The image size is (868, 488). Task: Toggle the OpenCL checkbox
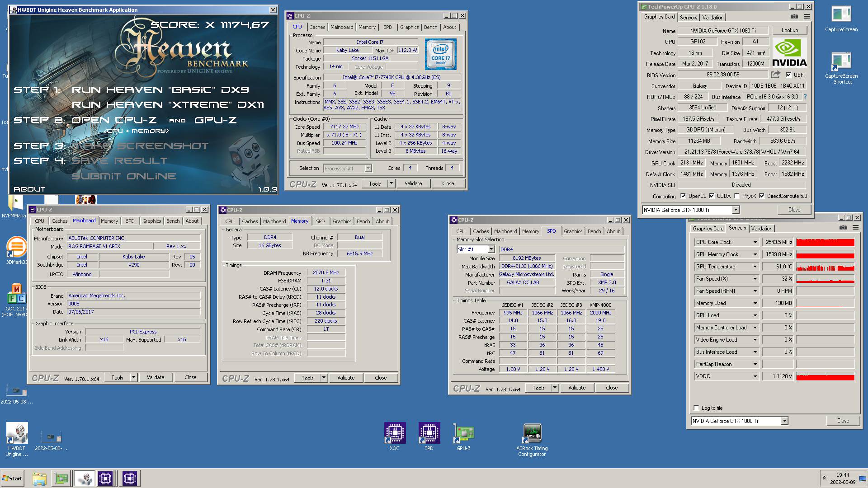tap(683, 196)
